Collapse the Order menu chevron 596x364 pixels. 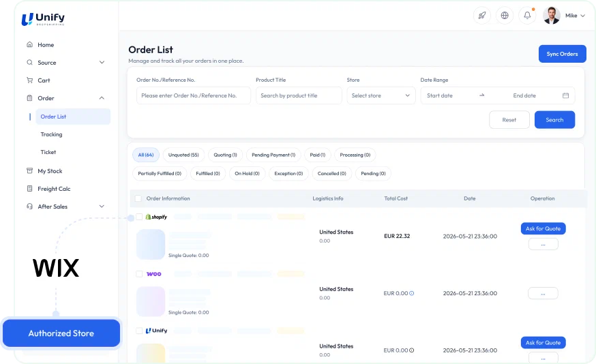pos(102,98)
